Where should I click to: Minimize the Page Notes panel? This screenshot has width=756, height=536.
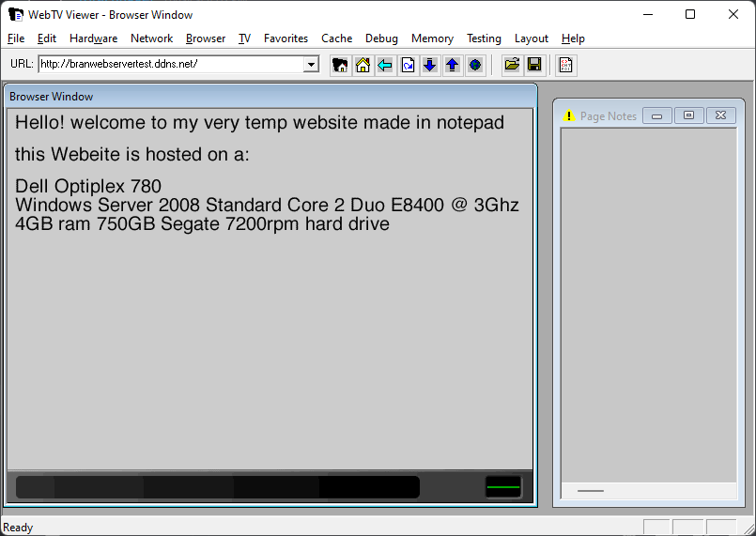coord(657,116)
